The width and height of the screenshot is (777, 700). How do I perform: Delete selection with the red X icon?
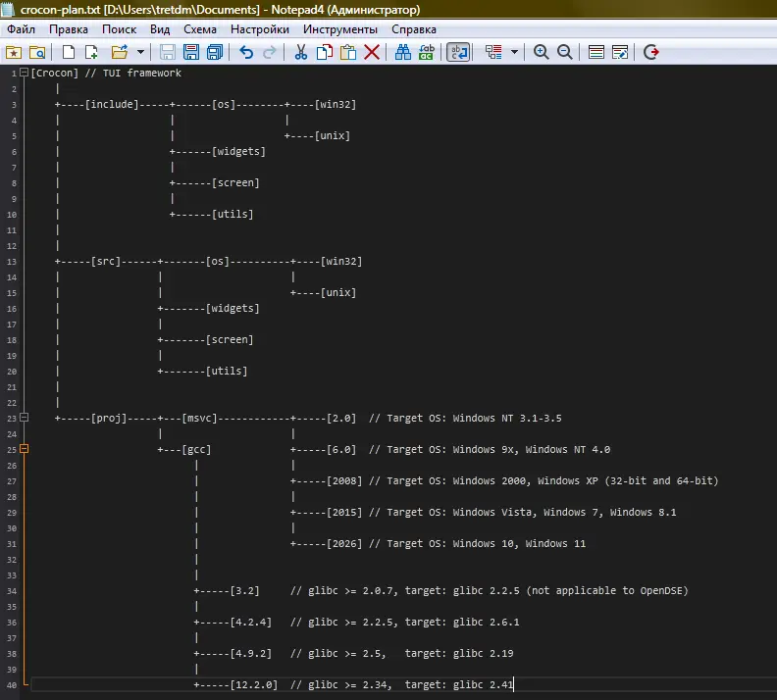pos(372,52)
